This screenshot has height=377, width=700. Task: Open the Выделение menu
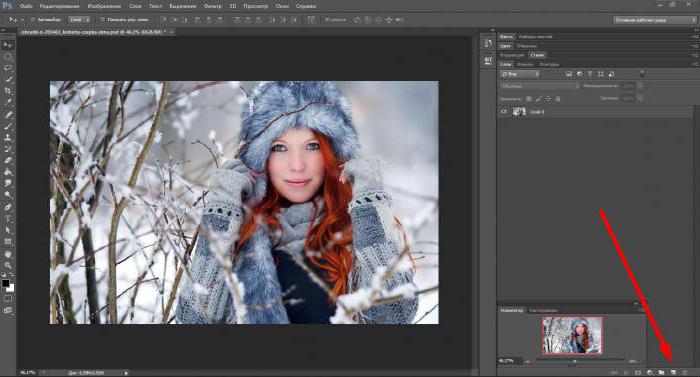click(183, 6)
